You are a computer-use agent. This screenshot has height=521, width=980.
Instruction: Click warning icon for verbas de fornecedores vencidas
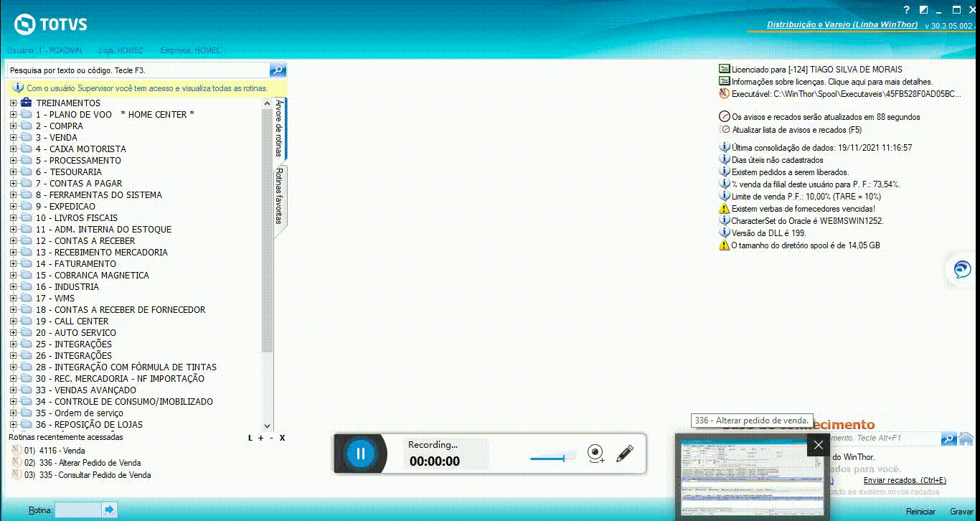[724, 208]
